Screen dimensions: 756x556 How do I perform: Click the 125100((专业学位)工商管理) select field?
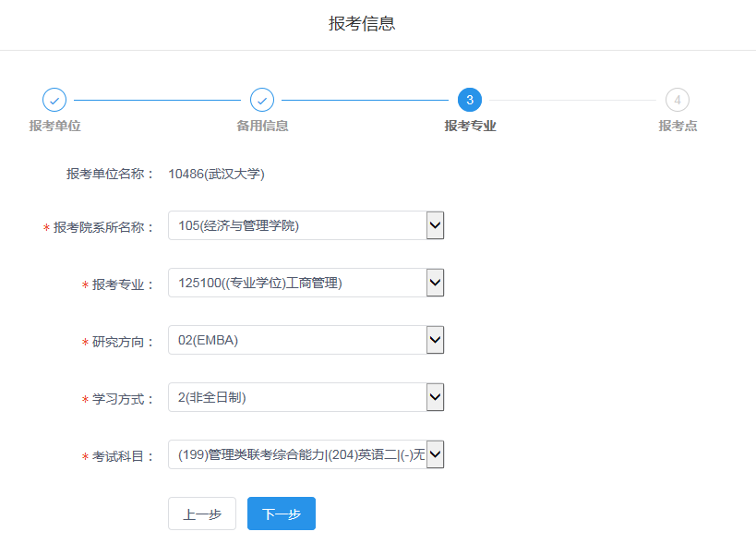click(306, 283)
